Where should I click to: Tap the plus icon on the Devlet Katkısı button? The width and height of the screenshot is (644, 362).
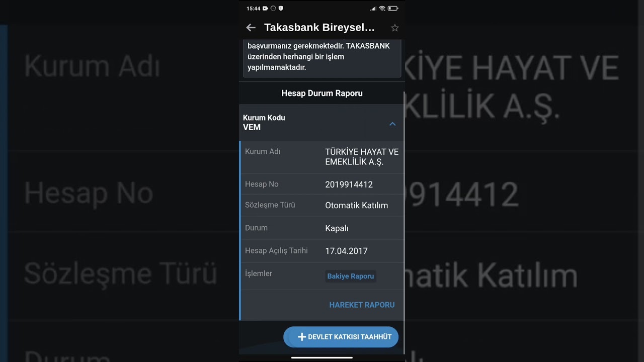[302, 337]
